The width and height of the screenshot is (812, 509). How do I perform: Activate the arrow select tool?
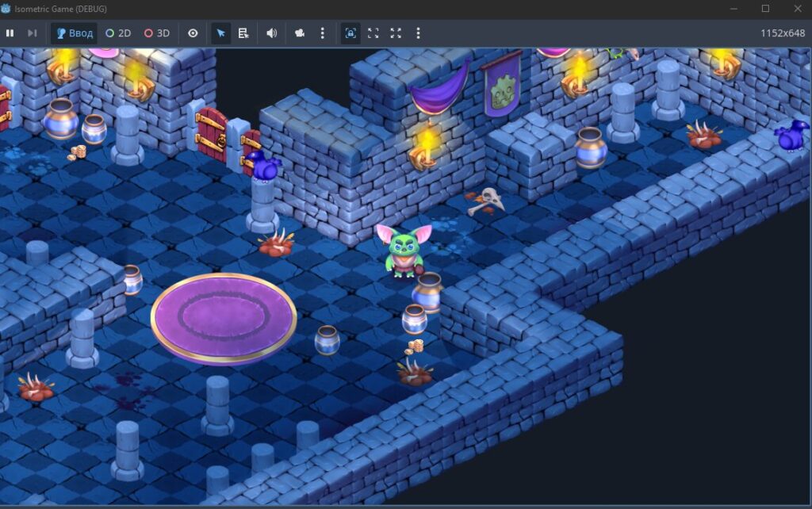(220, 33)
